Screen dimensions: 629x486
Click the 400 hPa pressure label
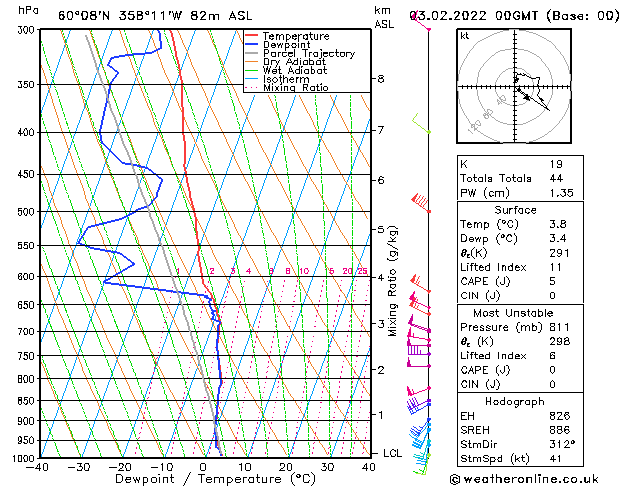(x=28, y=132)
